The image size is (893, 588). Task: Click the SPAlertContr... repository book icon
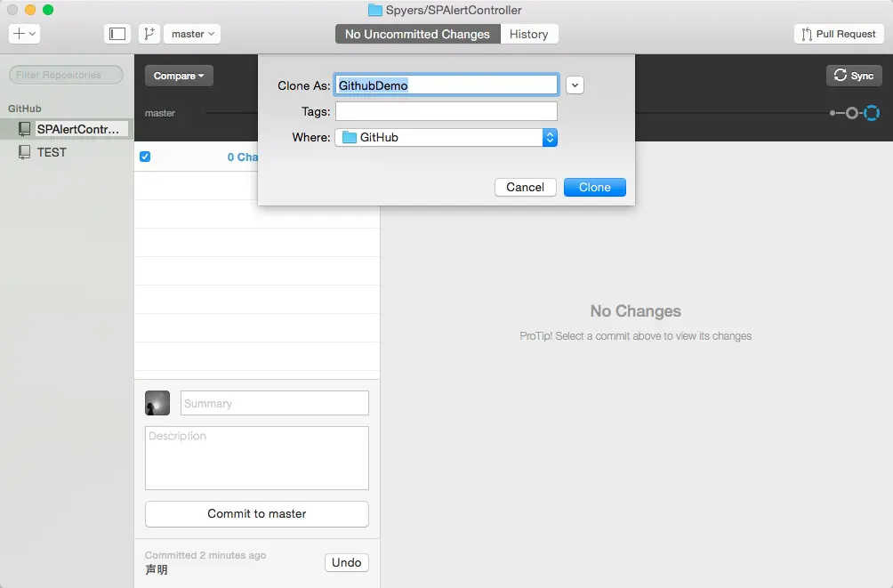pyautogui.click(x=25, y=129)
